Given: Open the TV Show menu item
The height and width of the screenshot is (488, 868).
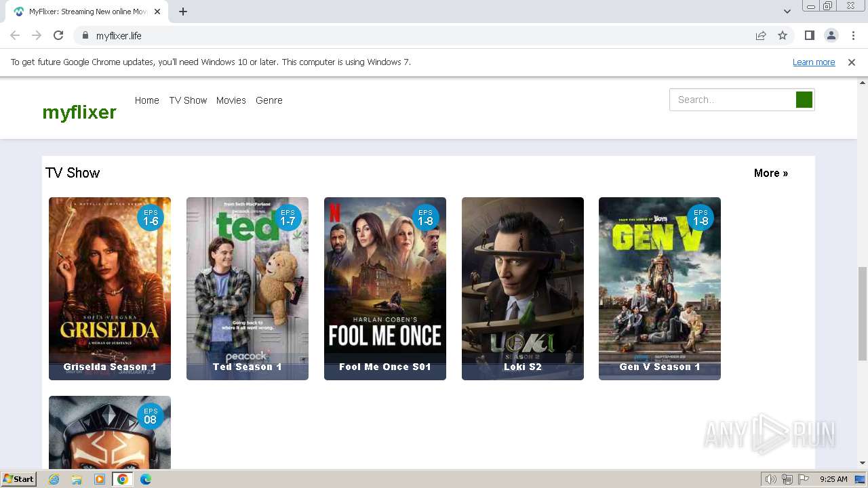Looking at the screenshot, I should click(188, 100).
